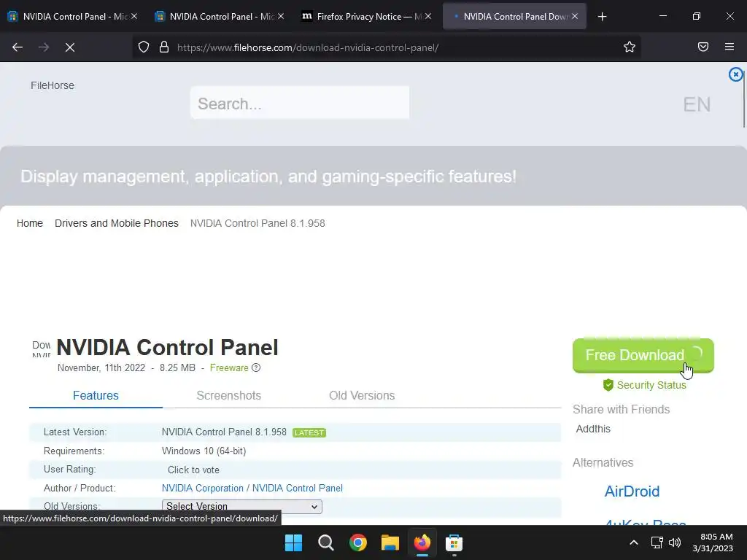Go back using the browser back arrow

[x=18, y=47]
